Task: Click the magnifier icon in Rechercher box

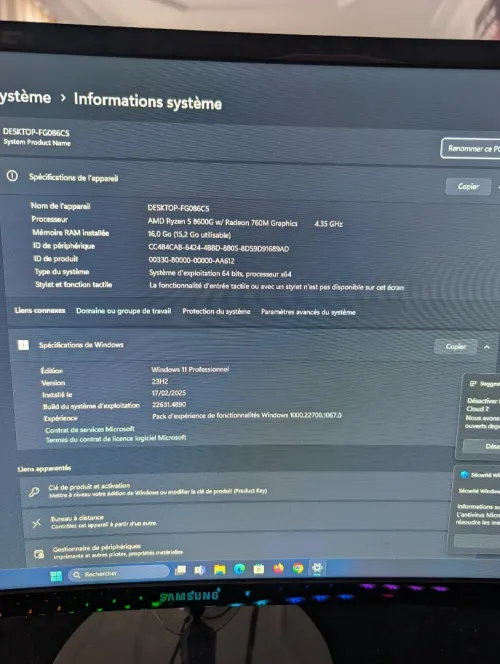Action: (77, 575)
